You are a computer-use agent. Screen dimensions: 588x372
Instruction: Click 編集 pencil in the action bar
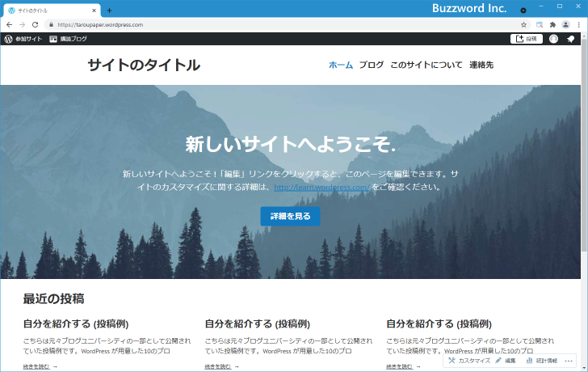tap(506, 361)
